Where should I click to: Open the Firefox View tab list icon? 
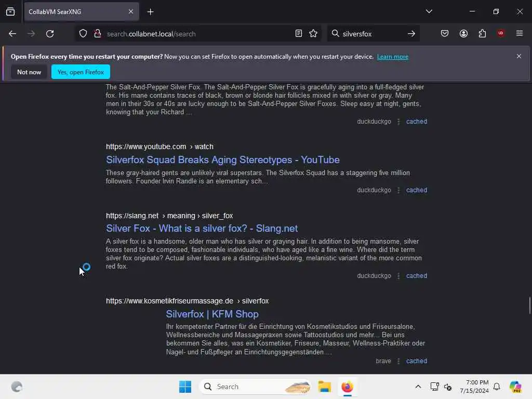click(10, 11)
